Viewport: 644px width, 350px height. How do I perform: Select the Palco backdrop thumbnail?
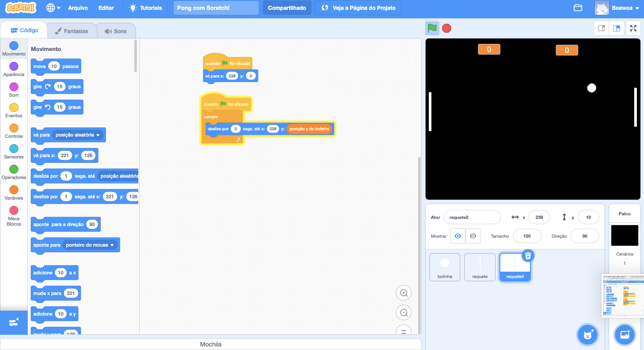click(625, 235)
